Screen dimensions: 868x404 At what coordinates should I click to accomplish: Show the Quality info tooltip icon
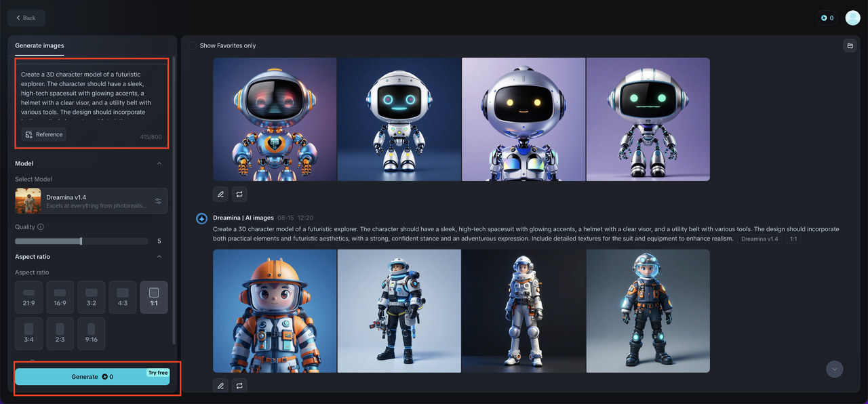[x=41, y=227]
